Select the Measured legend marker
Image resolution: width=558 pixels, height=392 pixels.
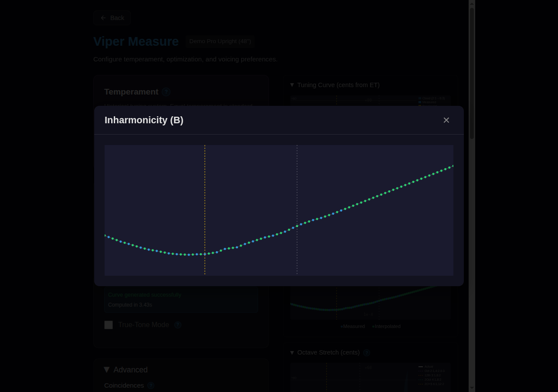[x=420, y=102]
